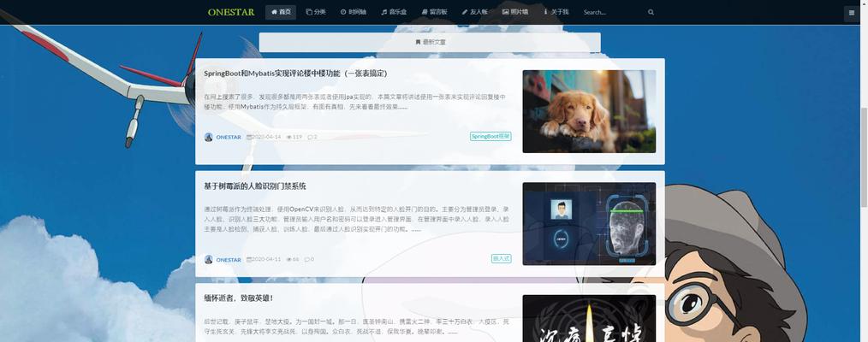Click the music note icon beside 音乐盒

pos(383,12)
